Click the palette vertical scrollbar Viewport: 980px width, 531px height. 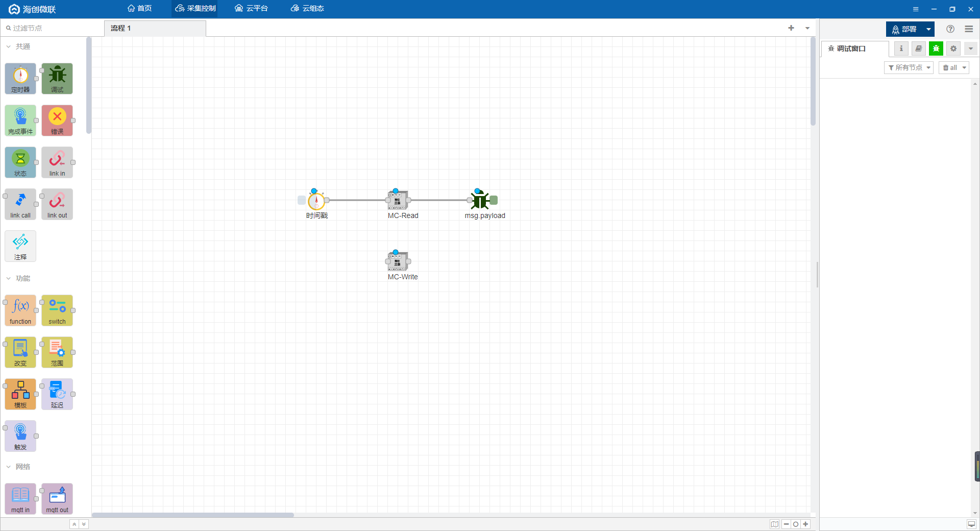[89, 85]
